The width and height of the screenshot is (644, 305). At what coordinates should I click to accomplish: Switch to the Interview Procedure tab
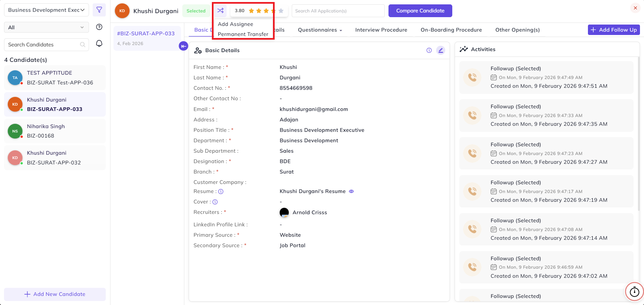point(381,30)
